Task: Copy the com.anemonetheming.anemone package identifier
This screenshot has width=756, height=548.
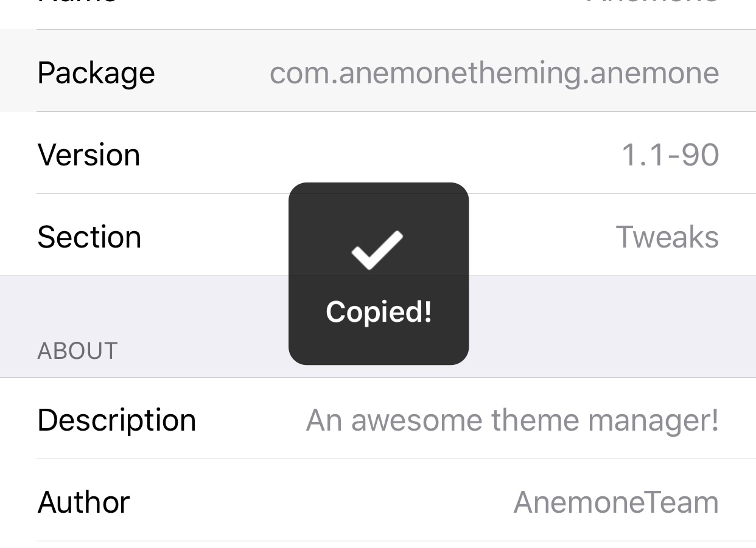Action: click(494, 74)
